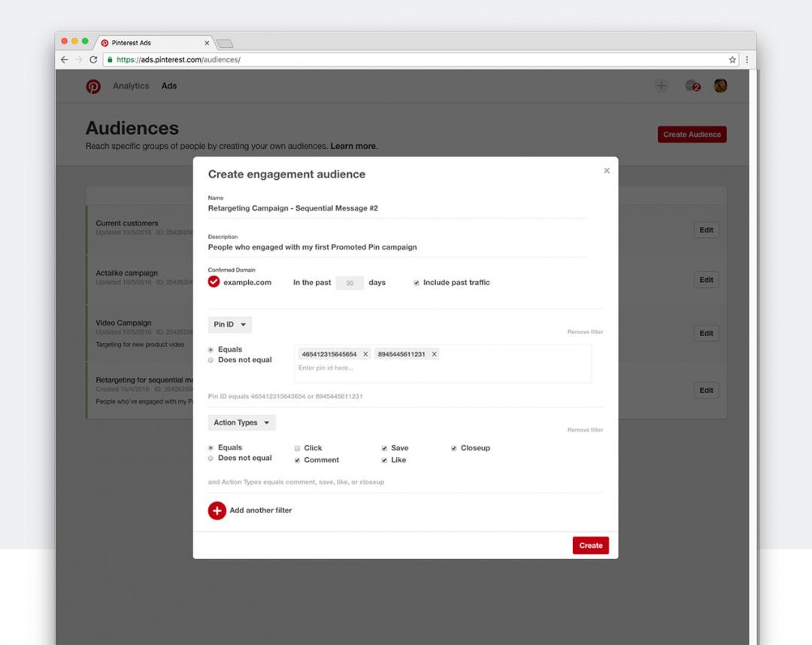Enable the Click action type
The image size is (812, 645).
297,447
